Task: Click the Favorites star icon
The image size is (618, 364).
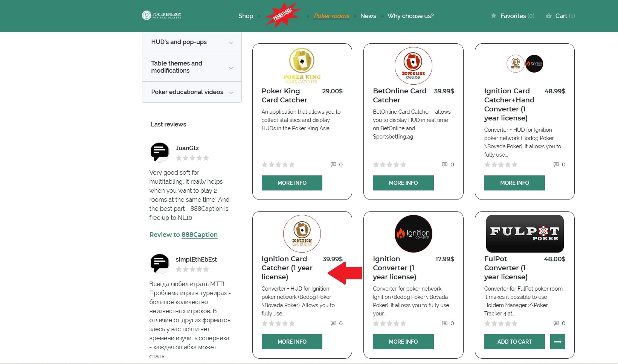Action: (x=494, y=16)
